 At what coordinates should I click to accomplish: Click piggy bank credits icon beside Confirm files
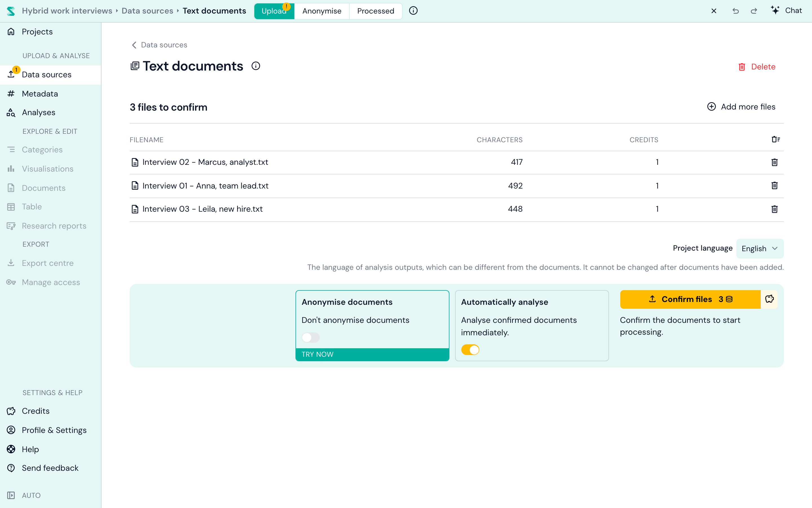(769, 299)
